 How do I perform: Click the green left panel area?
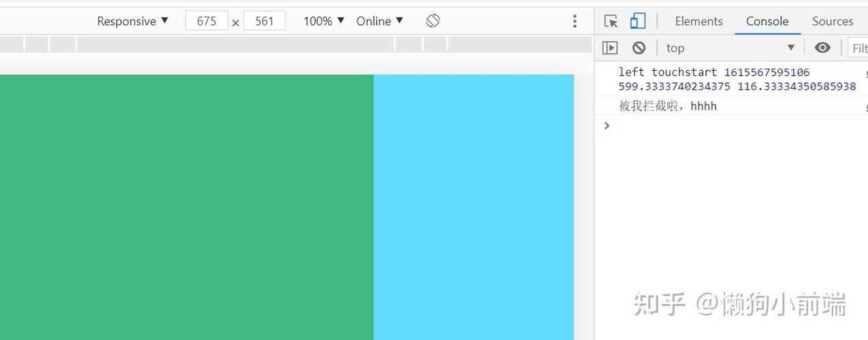187,207
